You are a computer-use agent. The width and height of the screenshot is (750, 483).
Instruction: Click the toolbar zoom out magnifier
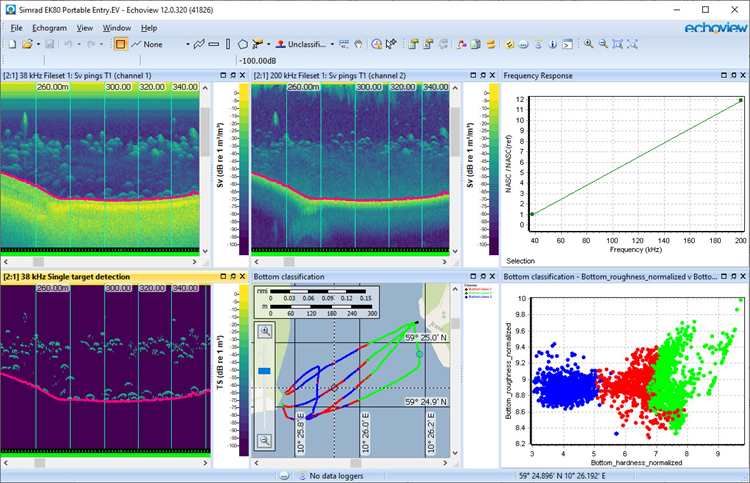point(604,44)
